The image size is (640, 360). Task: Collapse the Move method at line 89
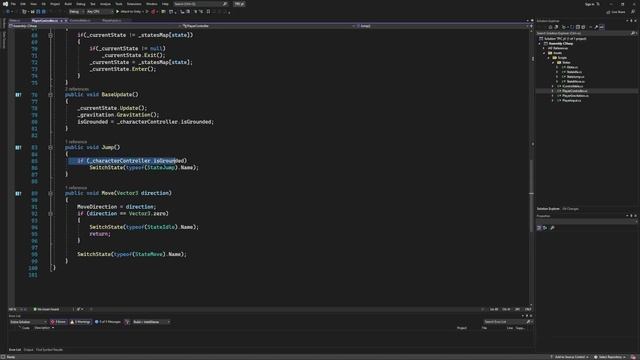50,193
